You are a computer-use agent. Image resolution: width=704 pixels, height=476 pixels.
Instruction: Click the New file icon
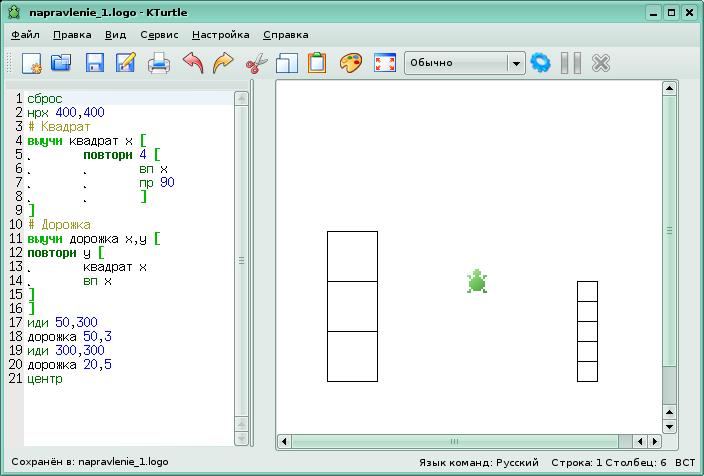(31, 63)
